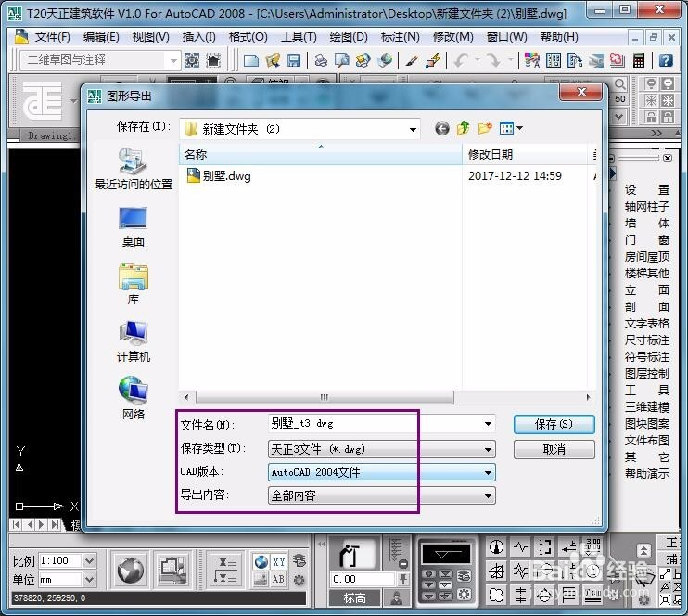Open the workspace 二维草图与注释 dropdown
688x616 pixels.
(173, 60)
